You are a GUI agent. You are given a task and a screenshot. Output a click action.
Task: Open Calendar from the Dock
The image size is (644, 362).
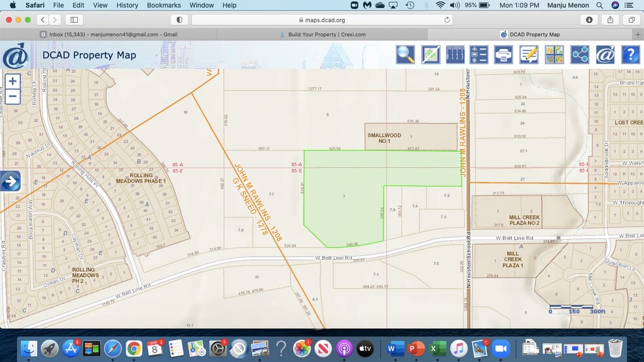click(154, 348)
